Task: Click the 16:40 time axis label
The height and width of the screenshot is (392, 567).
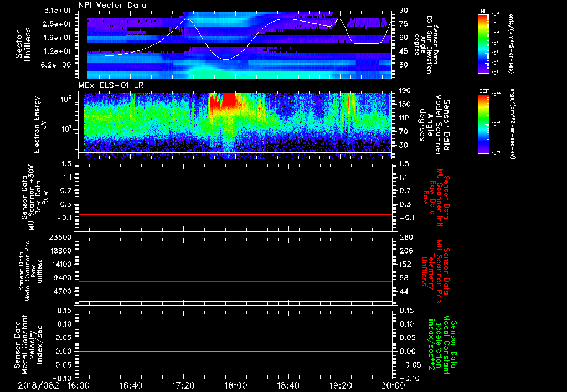Action: [x=131, y=385]
